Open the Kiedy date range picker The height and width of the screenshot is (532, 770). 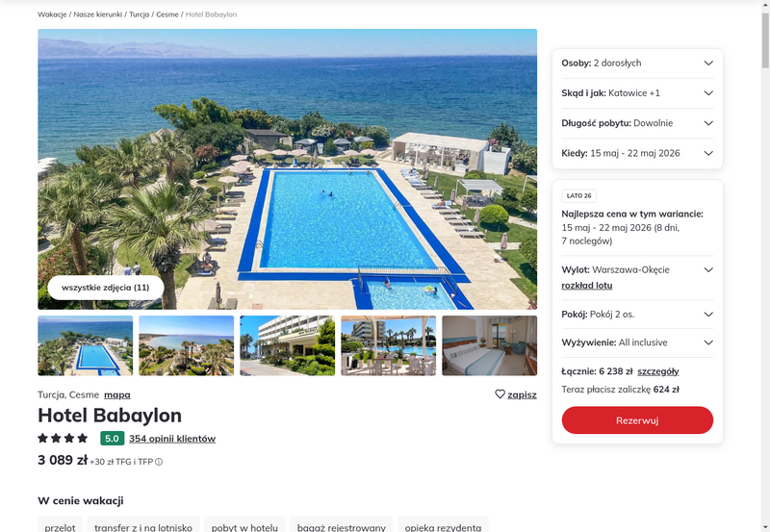click(637, 153)
